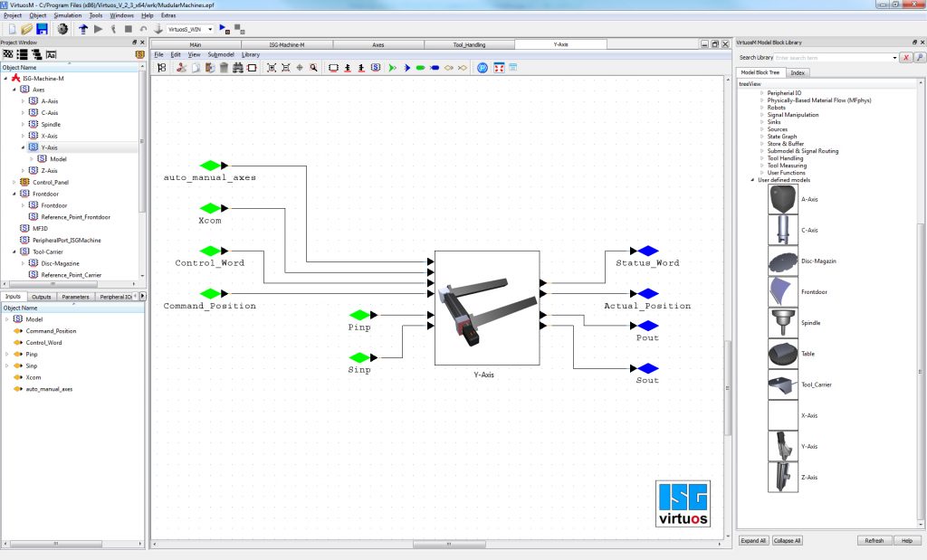Select the Y-Axis model thumbnail in the library
Viewport: 927px width, 560px height.
[x=782, y=445]
